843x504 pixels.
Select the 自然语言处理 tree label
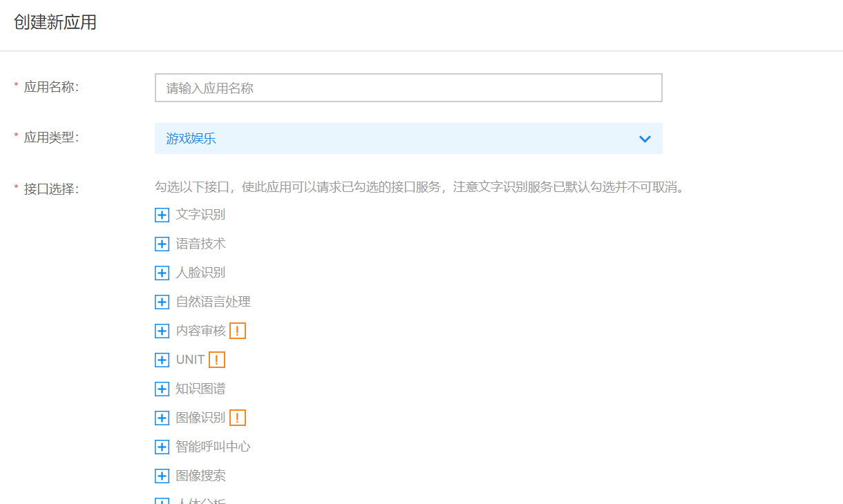213,302
